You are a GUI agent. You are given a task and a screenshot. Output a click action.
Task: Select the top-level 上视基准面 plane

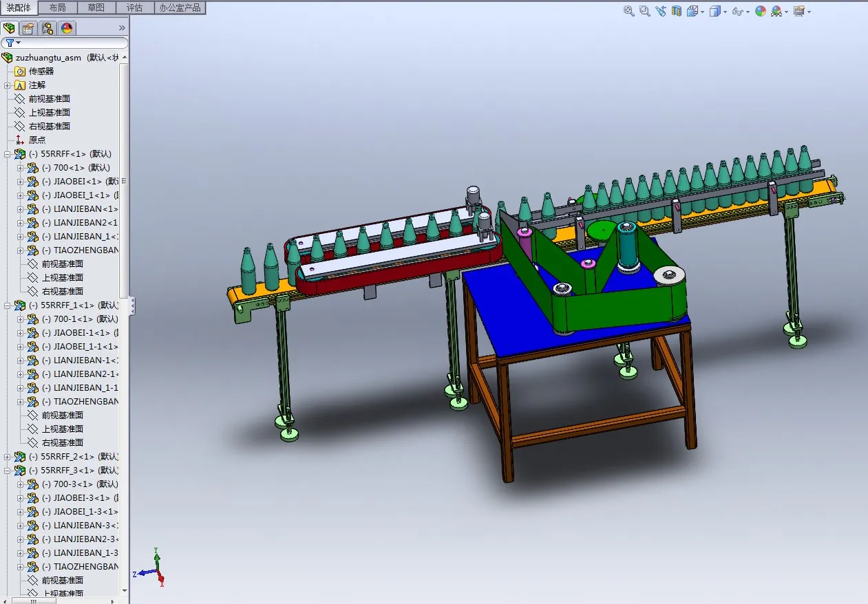pos(50,113)
